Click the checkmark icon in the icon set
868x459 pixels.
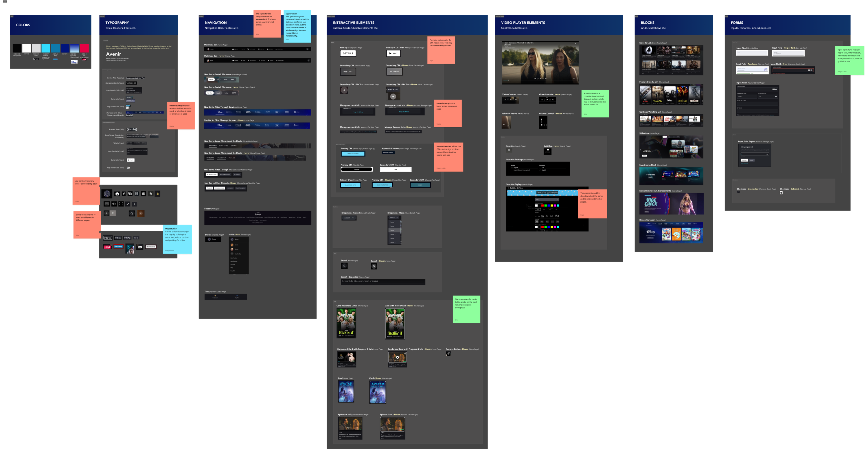pyautogui.click(x=128, y=204)
